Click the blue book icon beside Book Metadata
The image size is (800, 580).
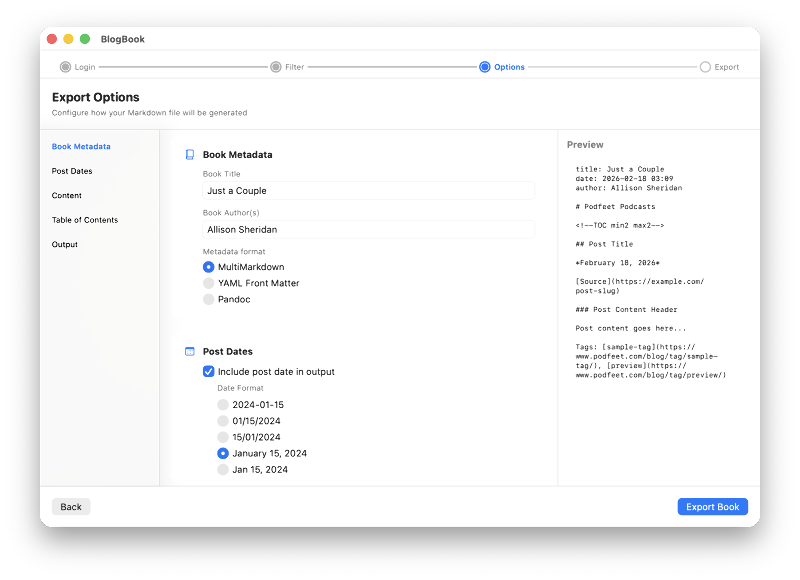click(x=190, y=154)
